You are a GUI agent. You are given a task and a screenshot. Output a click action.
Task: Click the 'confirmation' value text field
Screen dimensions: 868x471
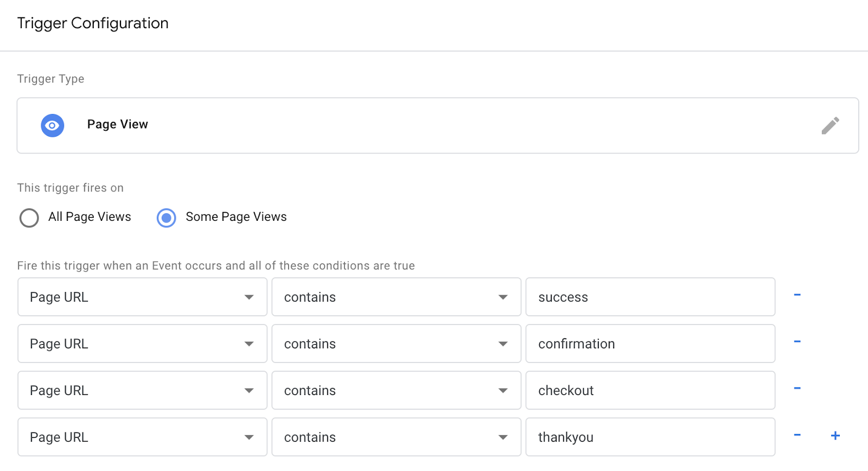tap(650, 343)
